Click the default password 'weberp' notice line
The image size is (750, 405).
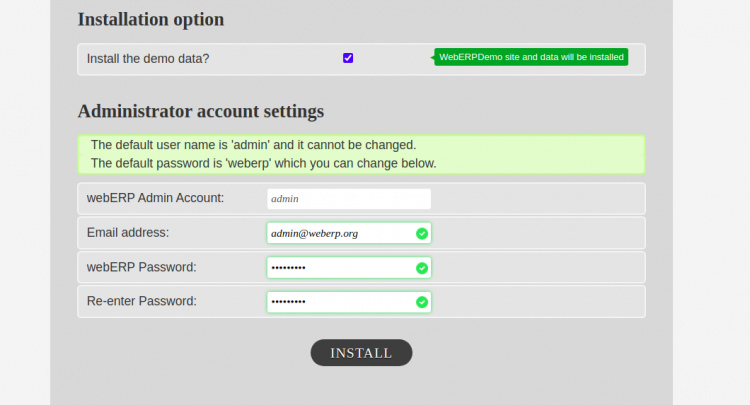263,163
